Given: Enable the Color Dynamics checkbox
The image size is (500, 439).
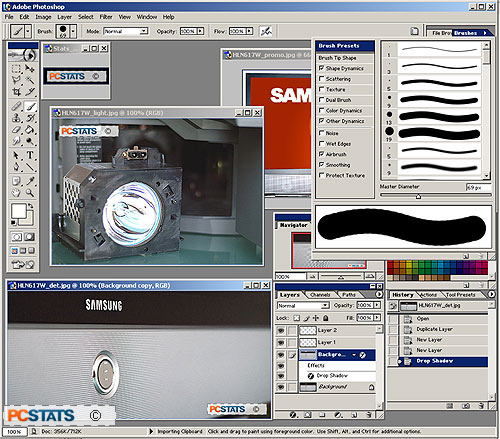Looking at the screenshot, I should 321,110.
